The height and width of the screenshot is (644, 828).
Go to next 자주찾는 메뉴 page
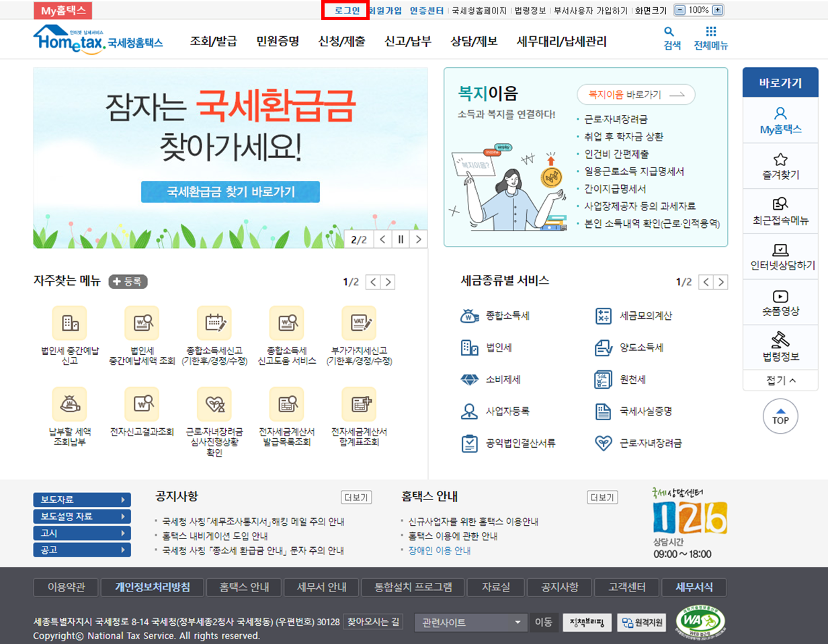point(388,282)
